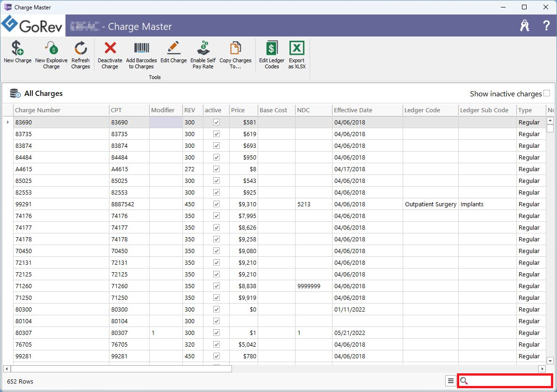Open Edit Charge tool
Screen dimensions: 557x392
[174, 52]
